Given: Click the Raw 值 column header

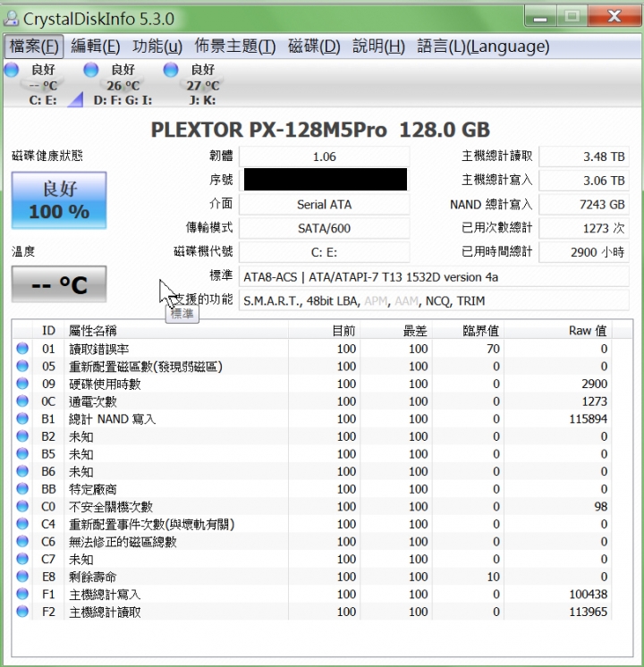Looking at the screenshot, I should 558,331.
